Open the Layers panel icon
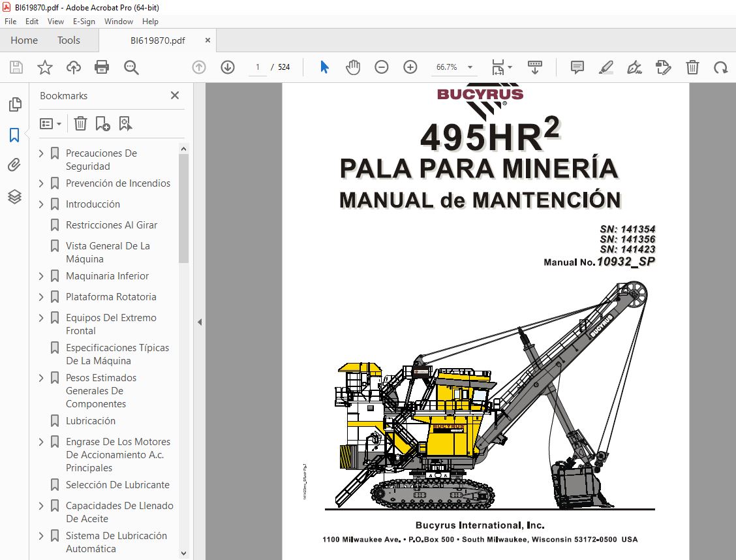 [14, 196]
